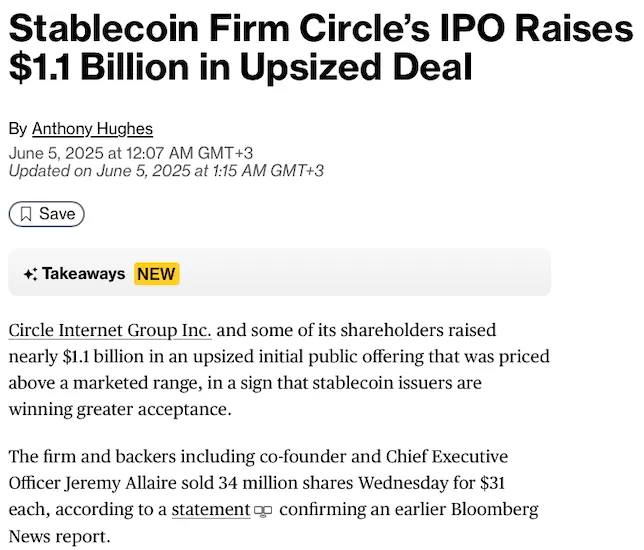
Task: Click the June 5, 2025 12:07 AM publish date
Action: click(x=131, y=153)
